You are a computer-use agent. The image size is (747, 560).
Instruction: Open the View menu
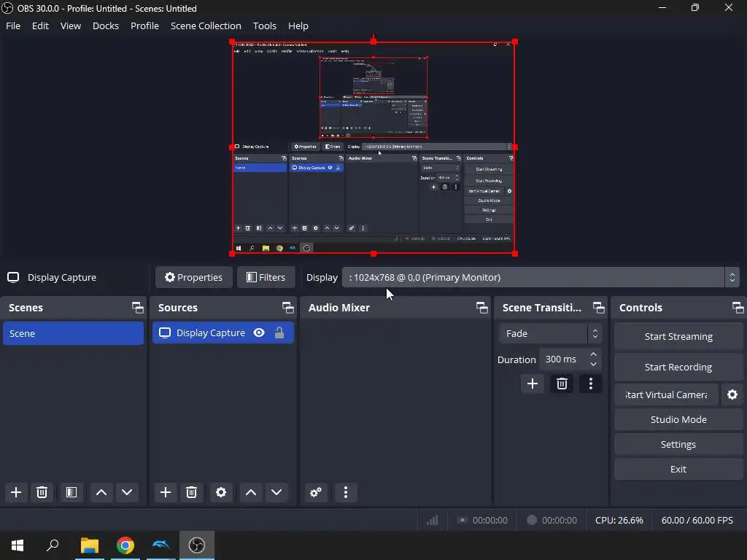click(71, 26)
